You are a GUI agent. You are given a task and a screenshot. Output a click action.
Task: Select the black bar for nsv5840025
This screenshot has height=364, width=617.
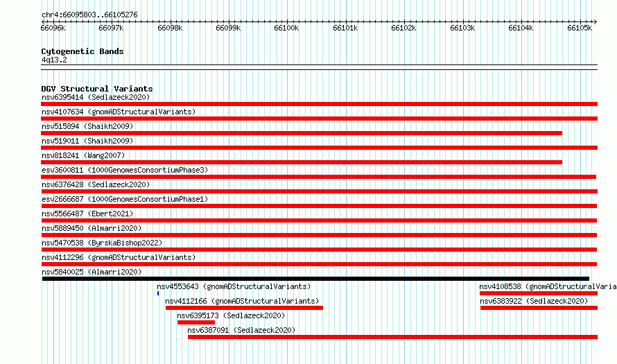pyautogui.click(x=315, y=279)
